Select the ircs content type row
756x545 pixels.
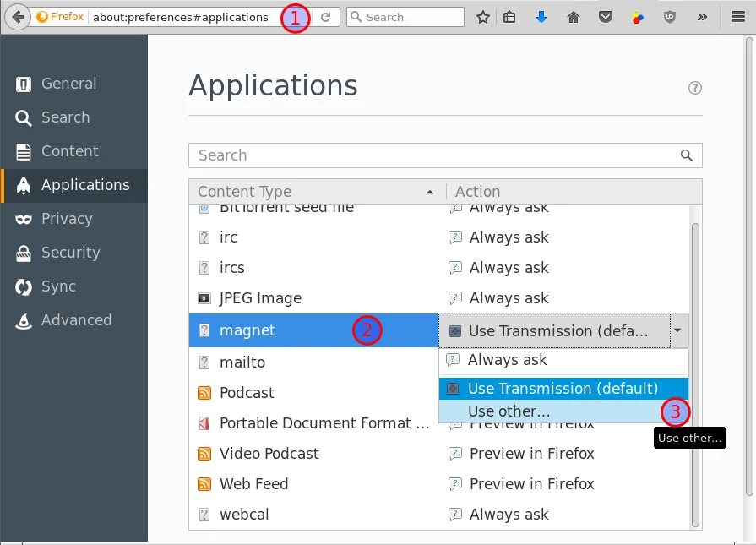click(440, 268)
